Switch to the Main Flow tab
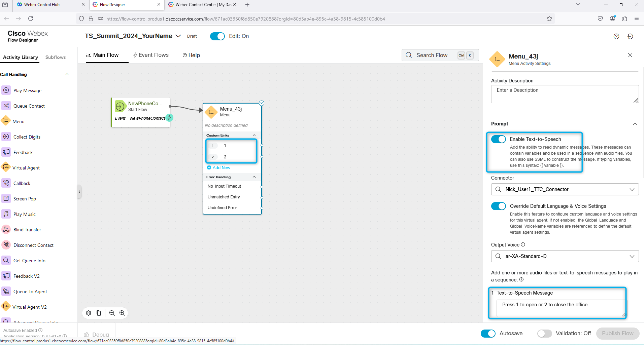 click(x=102, y=55)
